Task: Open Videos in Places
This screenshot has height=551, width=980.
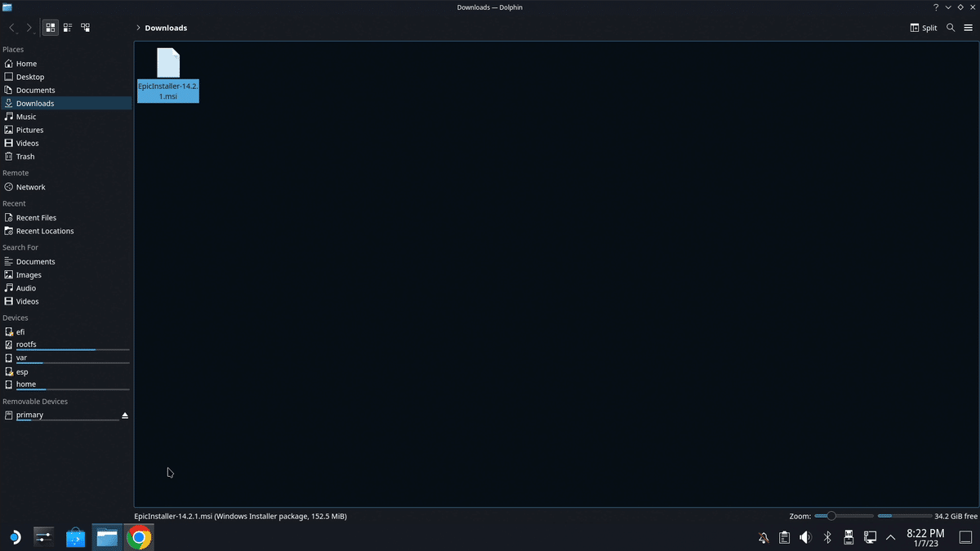Action: click(65, 143)
